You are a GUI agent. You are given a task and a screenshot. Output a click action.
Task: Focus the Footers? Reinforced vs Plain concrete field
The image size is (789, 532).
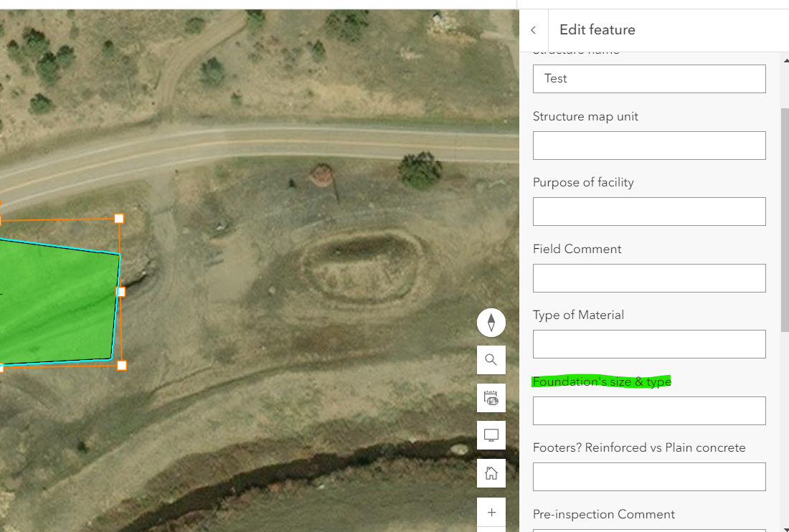649,477
